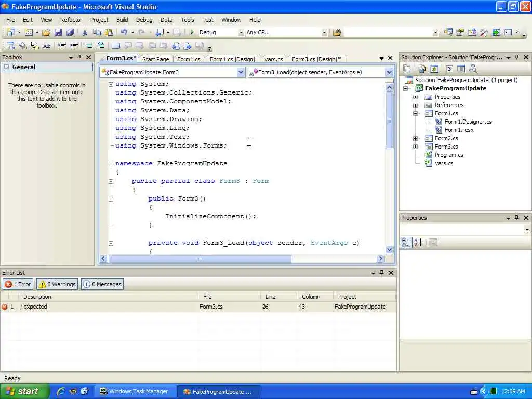This screenshot has width=532, height=399.
Task: Expand the Form2.cs node
Action: coord(415,138)
